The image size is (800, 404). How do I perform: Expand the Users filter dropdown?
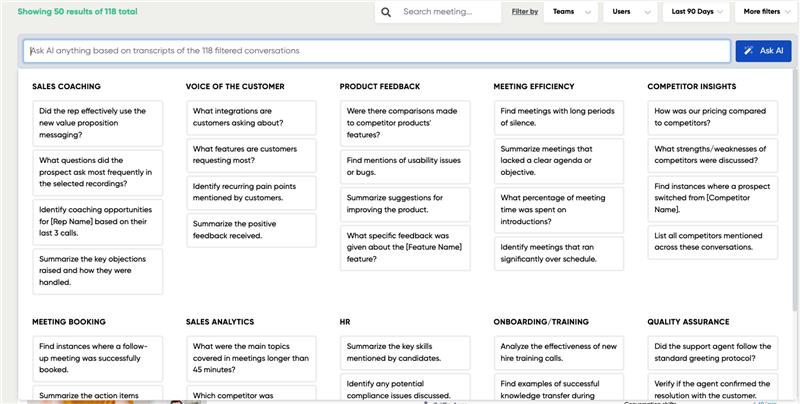[x=630, y=12]
